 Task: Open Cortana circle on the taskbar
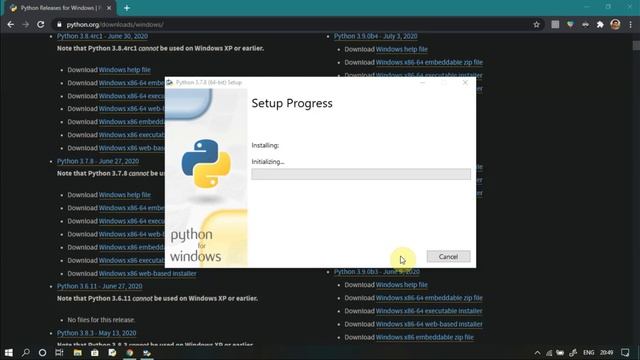pos(42,352)
